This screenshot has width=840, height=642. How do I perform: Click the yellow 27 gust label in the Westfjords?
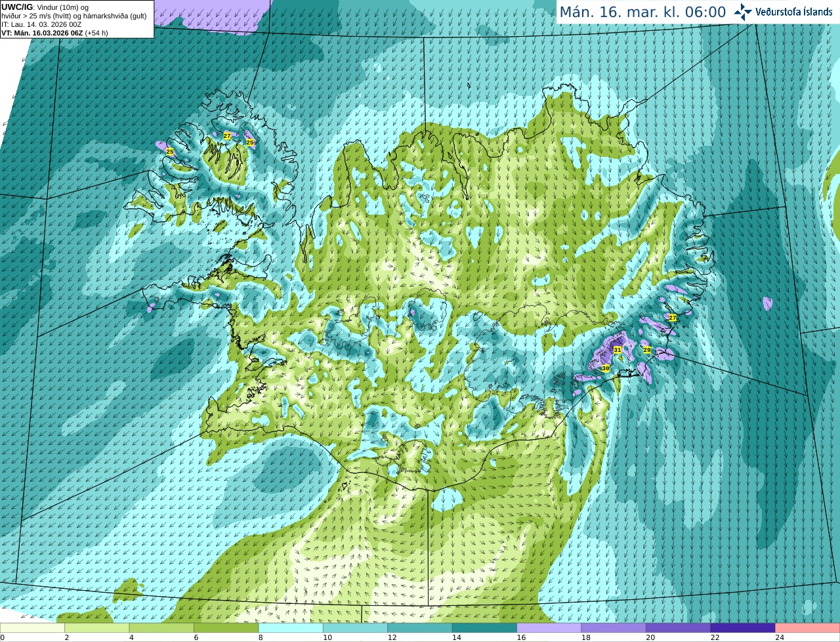pyautogui.click(x=227, y=136)
